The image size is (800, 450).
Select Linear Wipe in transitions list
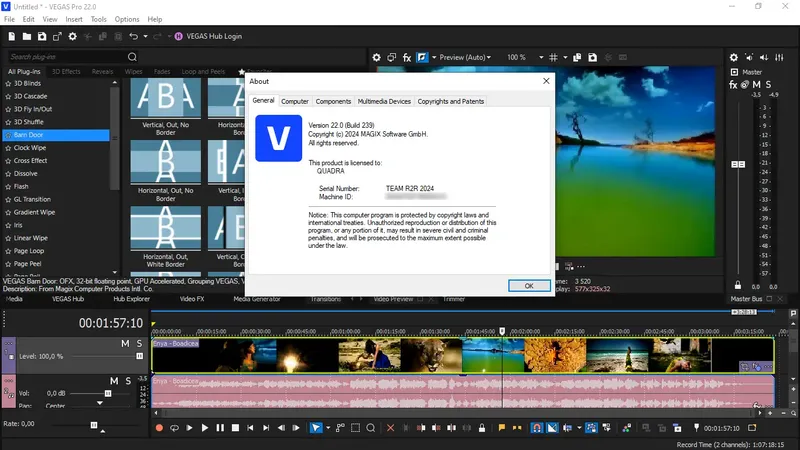click(x=31, y=238)
